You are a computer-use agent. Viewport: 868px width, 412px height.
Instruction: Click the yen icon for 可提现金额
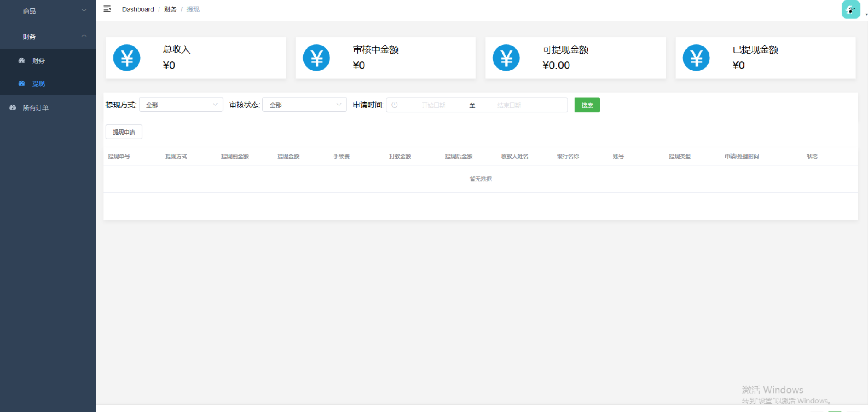(x=506, y=58)
